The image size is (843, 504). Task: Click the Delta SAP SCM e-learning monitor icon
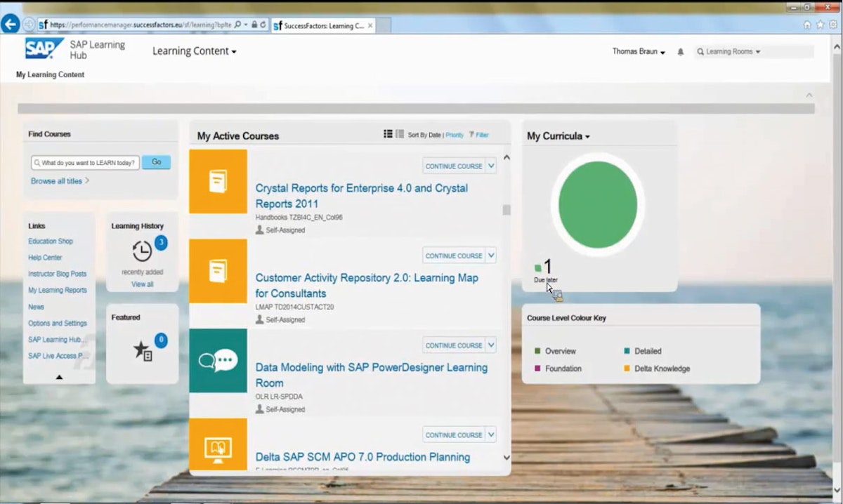pos(218,449)
